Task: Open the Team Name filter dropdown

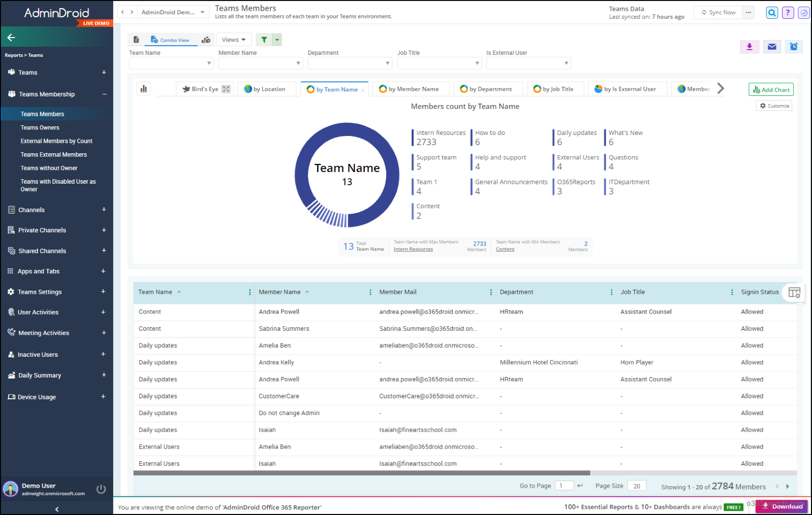Action: tap(172, 63)
